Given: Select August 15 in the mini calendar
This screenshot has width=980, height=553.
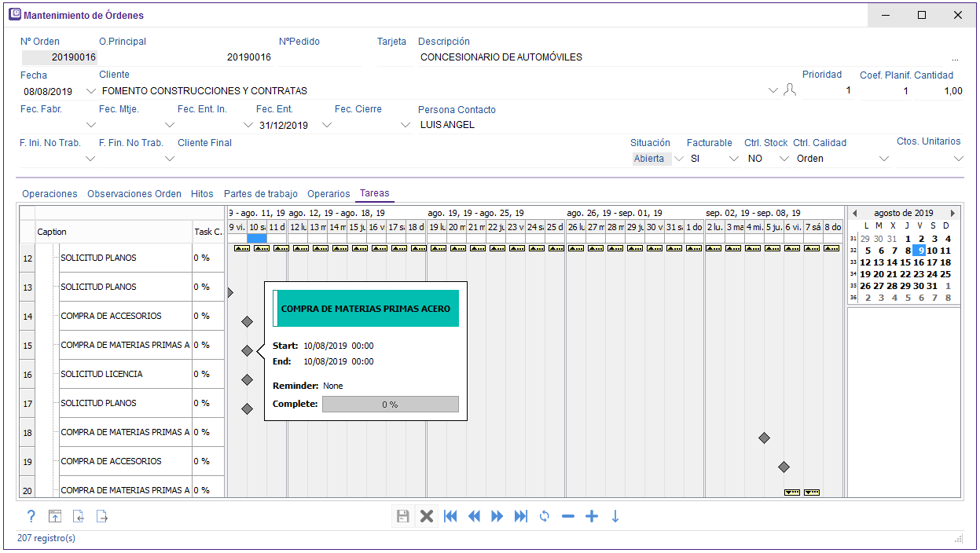Looking at the screenshot, I should (x=906, y=262).
